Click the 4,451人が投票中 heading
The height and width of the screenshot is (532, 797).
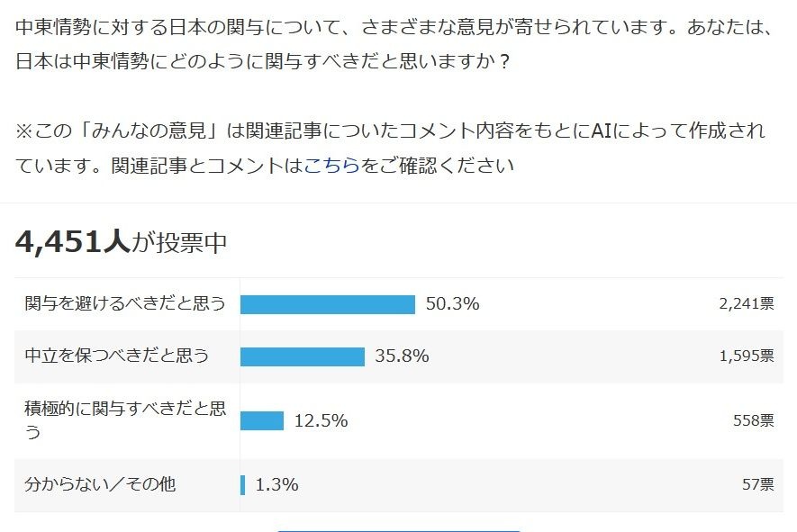tap(121, 241)
